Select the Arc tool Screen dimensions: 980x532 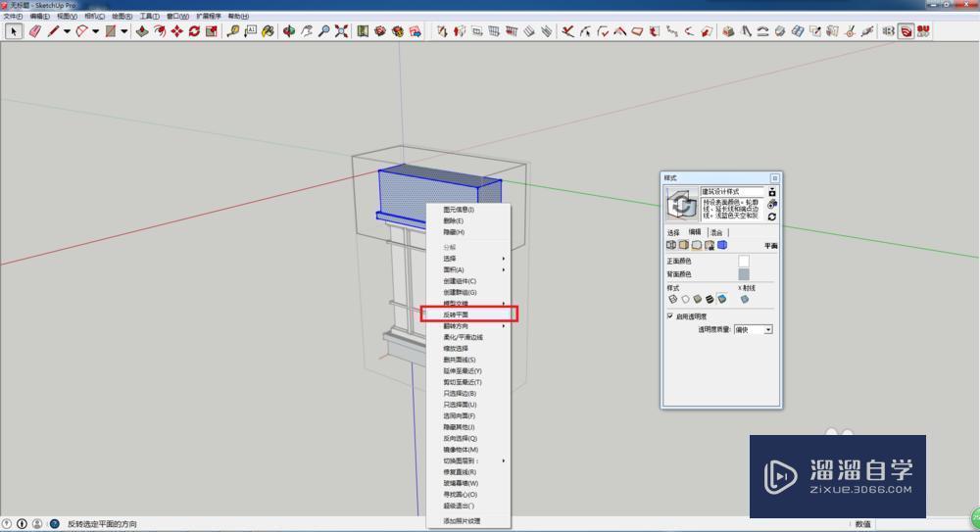coord(82,30)
